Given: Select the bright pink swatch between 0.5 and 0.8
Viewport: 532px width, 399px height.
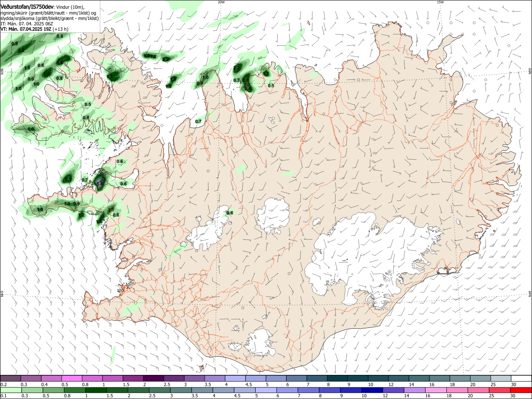Looking at the screenshot, I should [x=71, y=378].
